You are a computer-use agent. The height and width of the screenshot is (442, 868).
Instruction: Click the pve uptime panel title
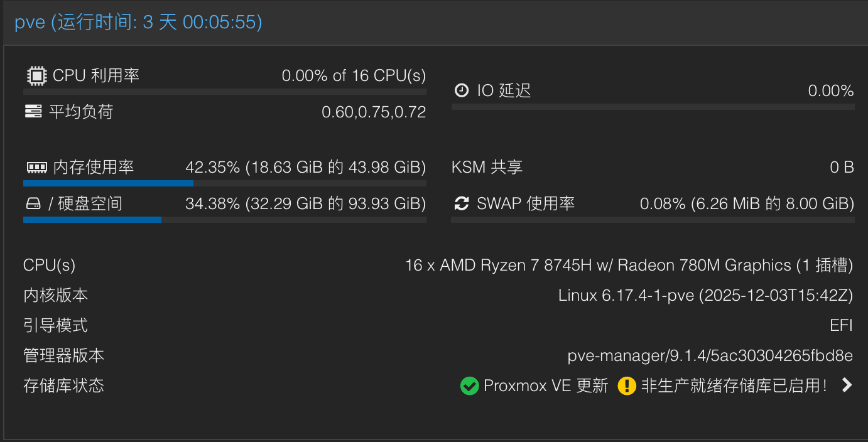pos(138,23)
